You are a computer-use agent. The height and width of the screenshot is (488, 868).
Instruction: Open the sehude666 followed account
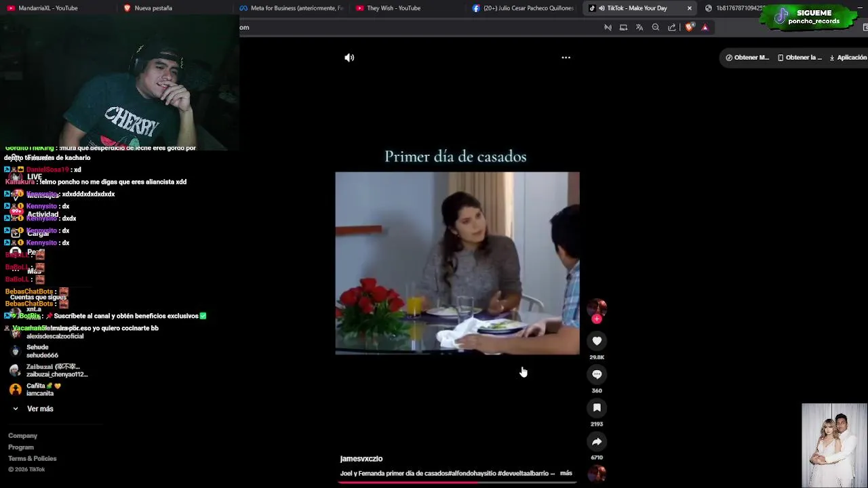click(x=42, y=355)
